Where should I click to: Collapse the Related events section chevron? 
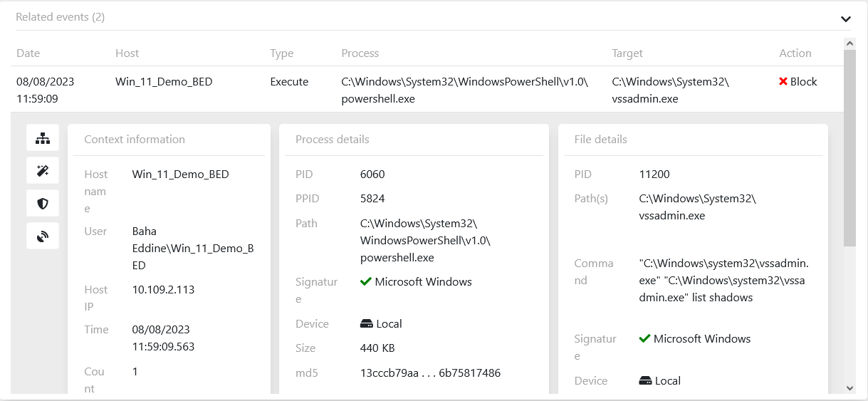coord(846,19)
